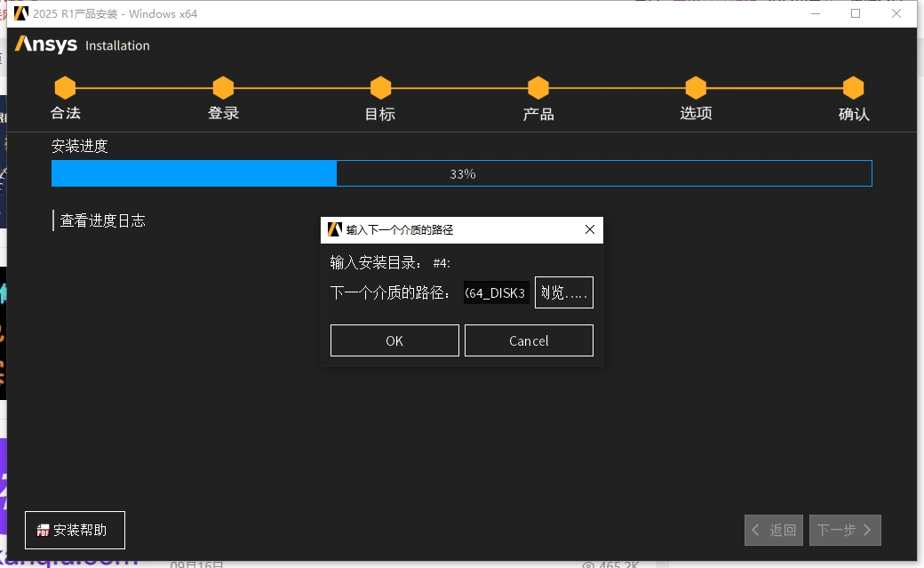Screen dimensions: 924x568
Task: Click the Ansys logo in the header
Action: (x=46, y=44)
